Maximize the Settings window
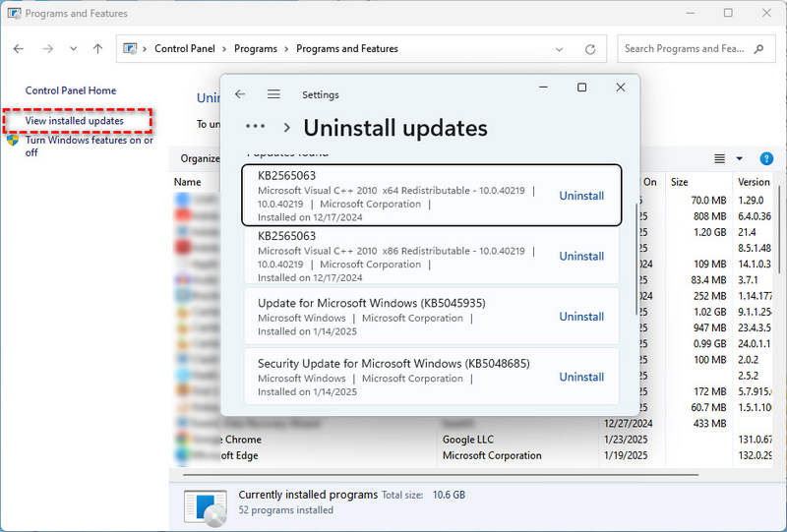Image resolution: width=787 pixels, height=532 pixels. pyautogui.click(x=581, y=88)
